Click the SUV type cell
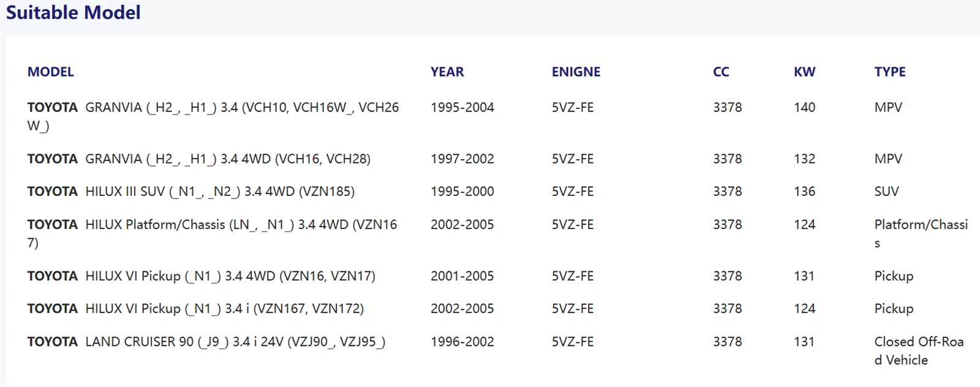 [x=886, y=192]
